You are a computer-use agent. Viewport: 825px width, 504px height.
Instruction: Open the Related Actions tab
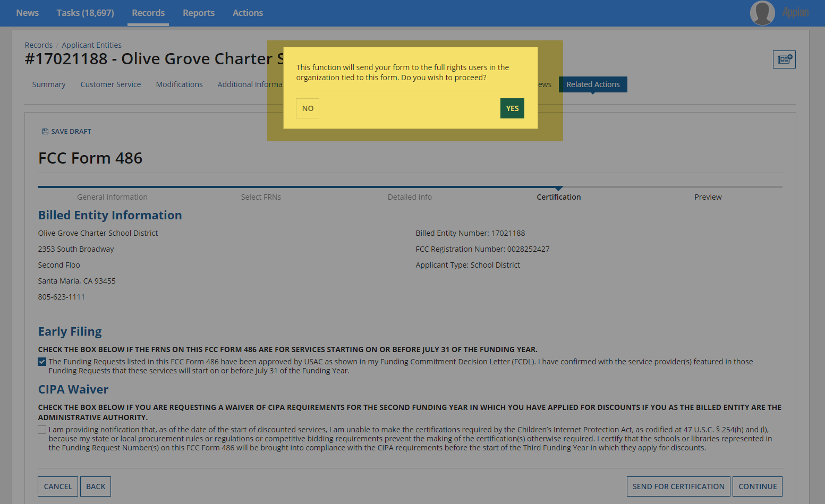593,84
